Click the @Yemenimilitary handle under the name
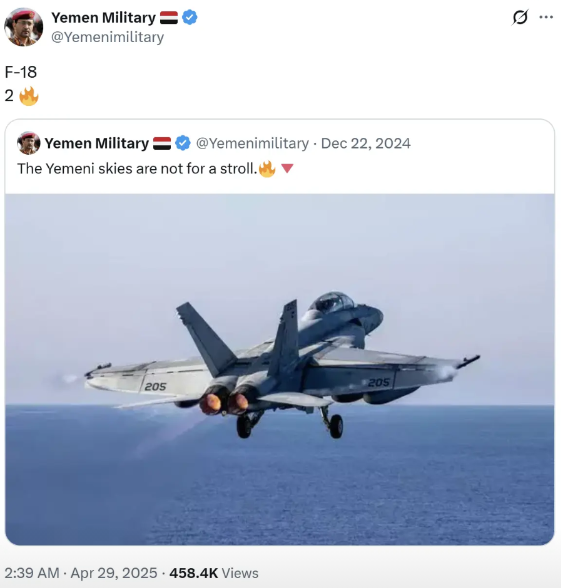The height and width of the screenshot is (588, 561). tap(107, 37)
